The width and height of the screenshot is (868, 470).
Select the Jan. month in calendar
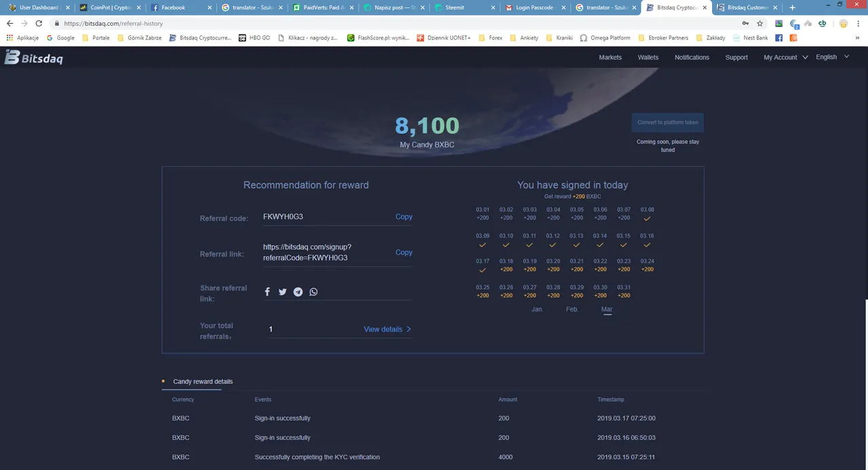click(x=537, y=309)
